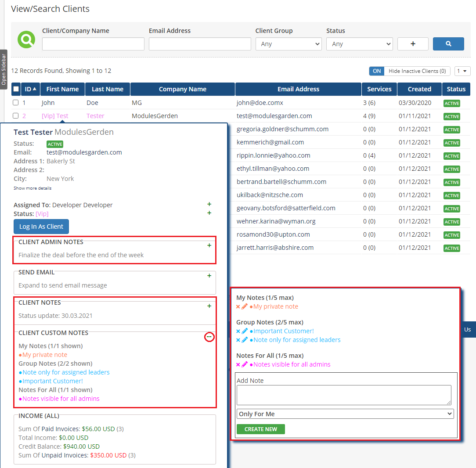Click plus icon next to Status Vip
Image resolution: width=476 pixels, height=468 pixels.
(209, 213)
